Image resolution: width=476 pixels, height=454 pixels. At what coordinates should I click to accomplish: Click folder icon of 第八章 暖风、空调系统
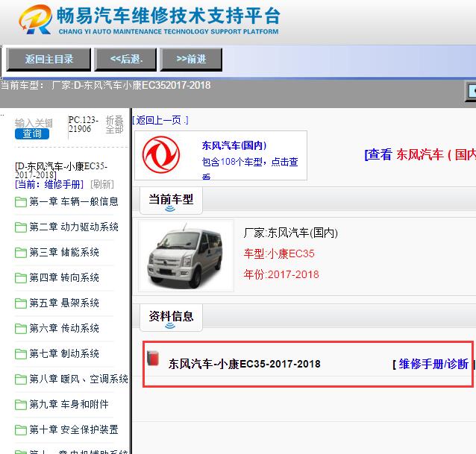coord(21,379)
